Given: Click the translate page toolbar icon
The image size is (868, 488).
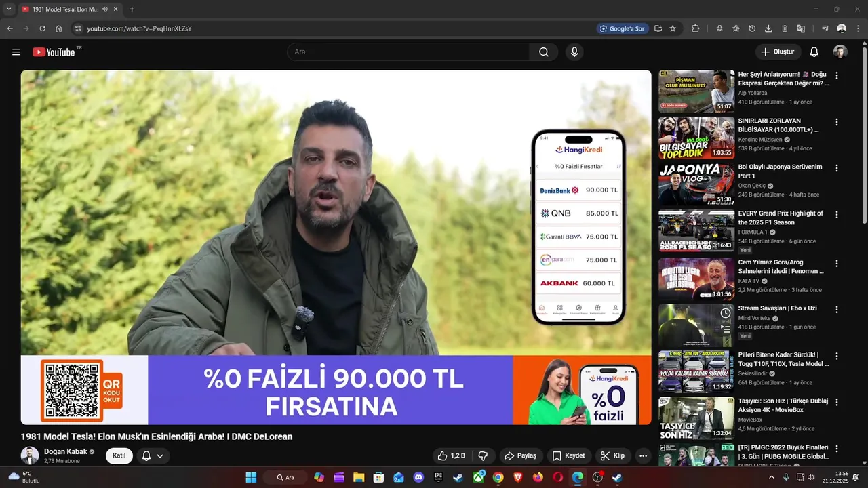Looking at the screenshot, I should 801,28.
